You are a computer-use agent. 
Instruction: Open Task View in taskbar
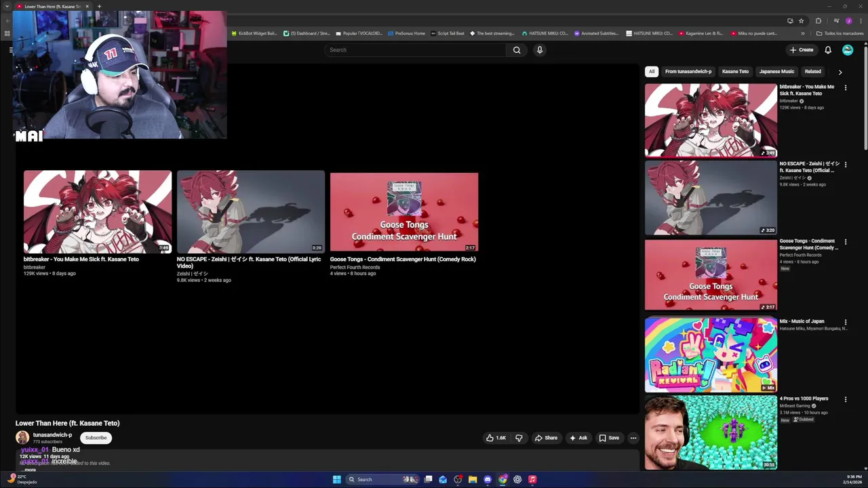(x=428, y=479)
